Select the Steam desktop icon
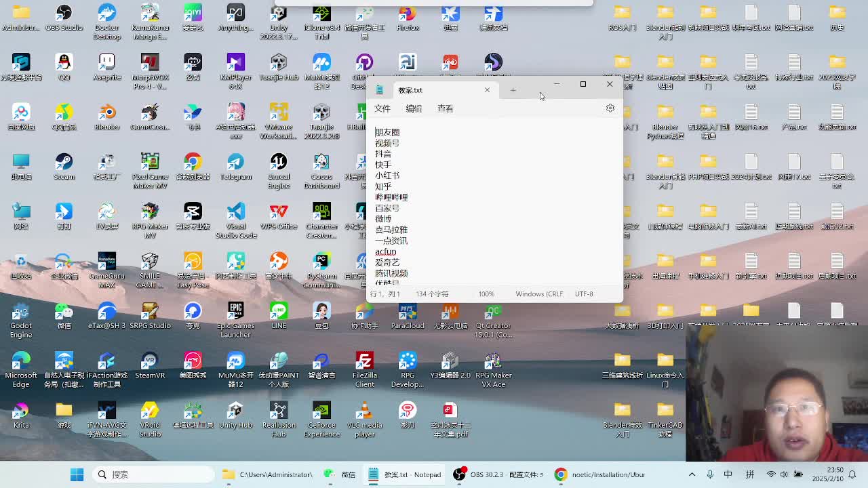This screenshot has width=868, height=488. [64, 167]
